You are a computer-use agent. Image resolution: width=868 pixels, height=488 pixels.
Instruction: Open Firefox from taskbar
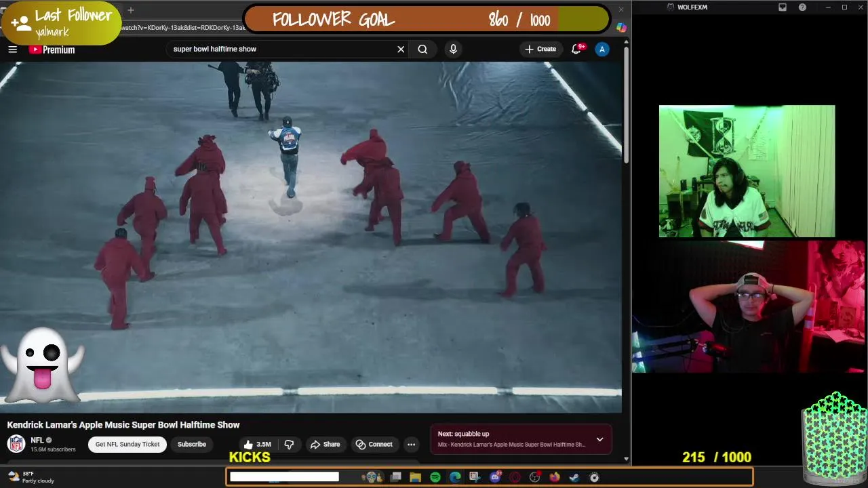[555, 477]
